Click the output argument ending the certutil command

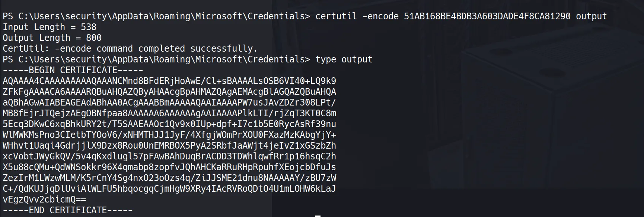[x=591, y=16]
